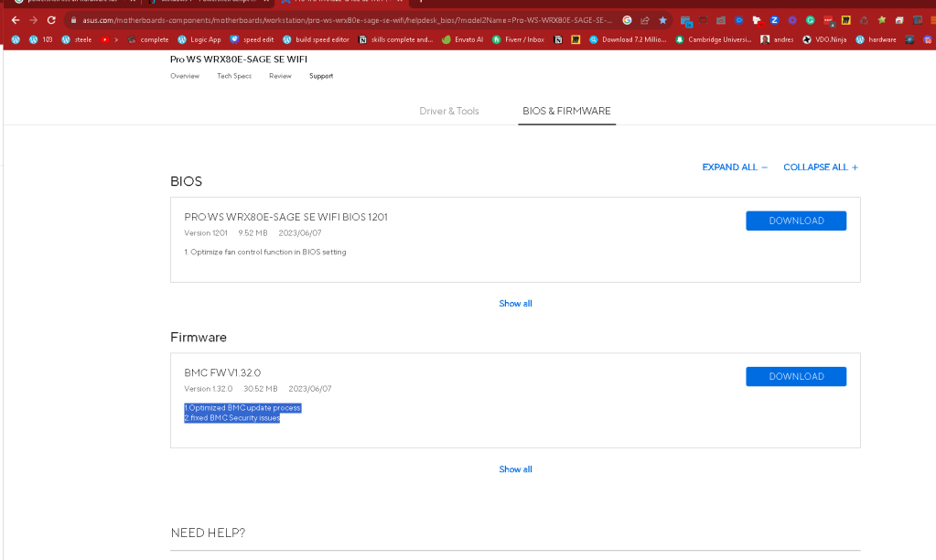The image size is (936, 560).
Task: Show all BIOS versions
Action: click(515, 303)
